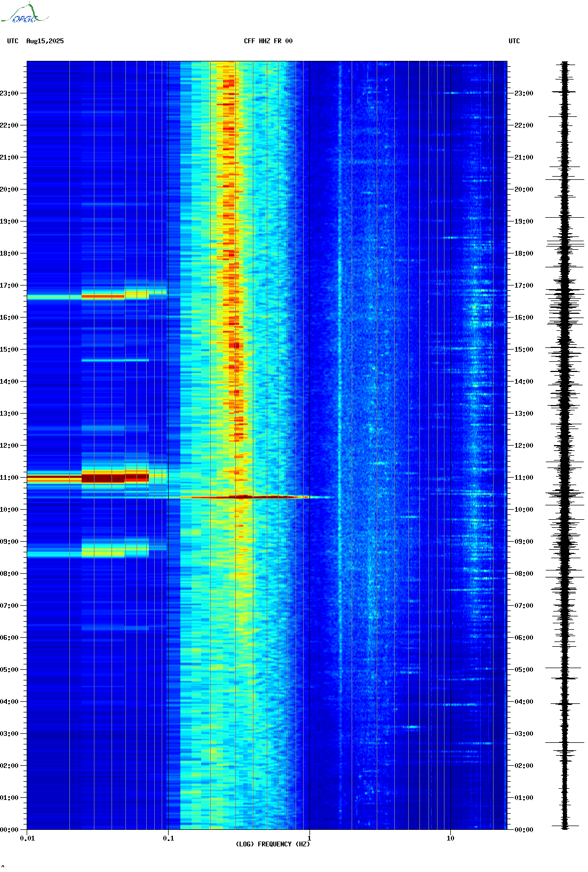Click 11:00 on the left time axis
The image size is (588, 872).
[x=9, y=478]
